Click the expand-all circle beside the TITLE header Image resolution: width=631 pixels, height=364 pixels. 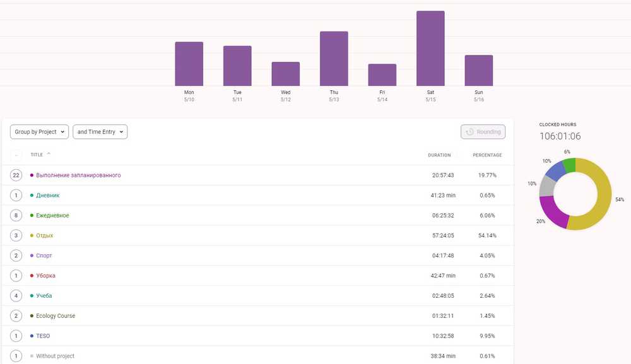pyautogui.click(x=16, y=155)
